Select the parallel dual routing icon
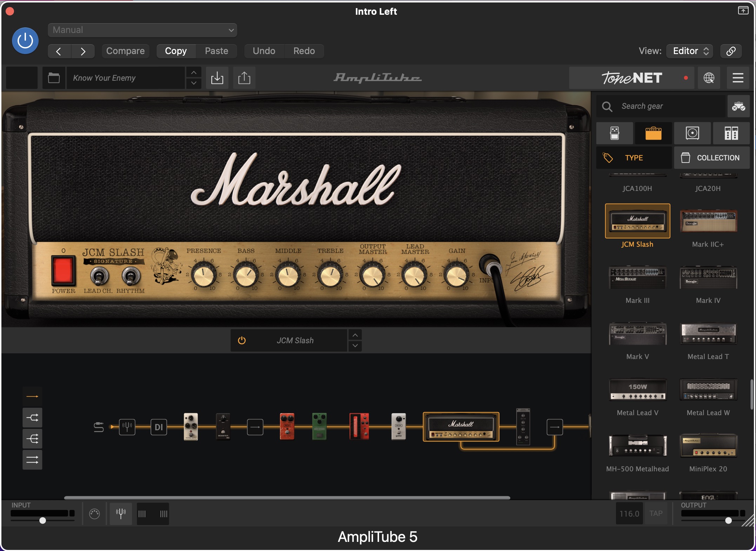Viewport: 756px width, 551px height. click(x=32, y=460)
